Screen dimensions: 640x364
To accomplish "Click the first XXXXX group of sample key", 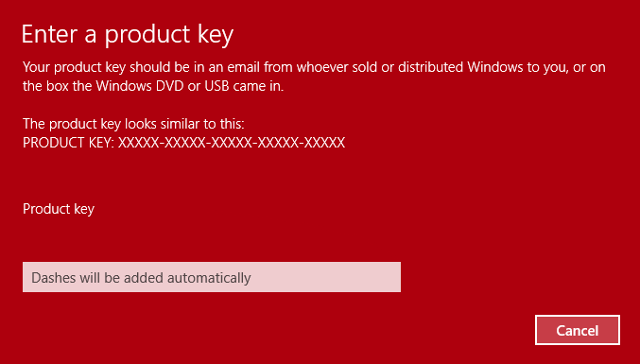I will (139, 143).
